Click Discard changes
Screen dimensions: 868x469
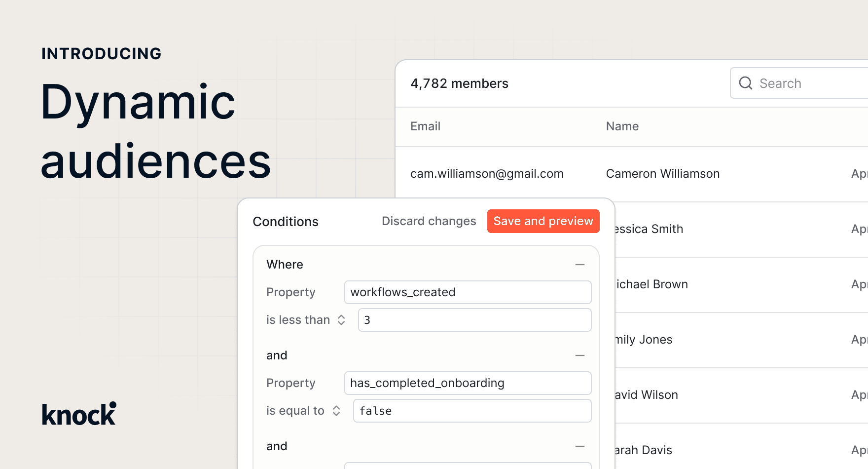click(429, 221)
